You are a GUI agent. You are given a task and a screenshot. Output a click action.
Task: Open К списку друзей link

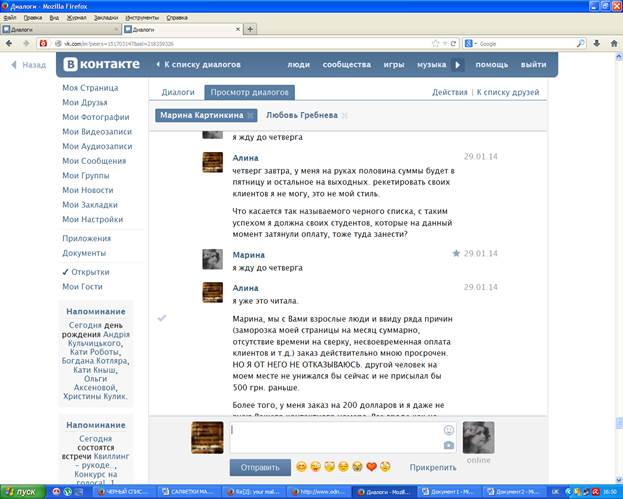tap(508, 92)
